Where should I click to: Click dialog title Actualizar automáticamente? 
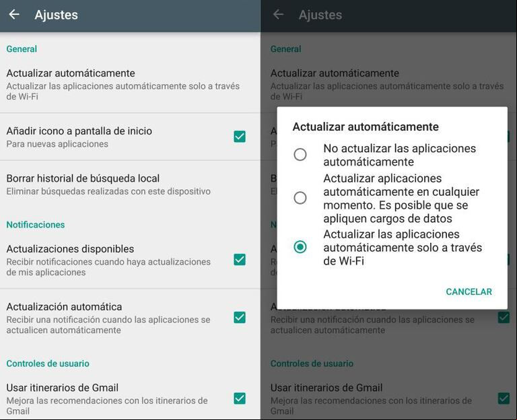[x=366, y=127]
